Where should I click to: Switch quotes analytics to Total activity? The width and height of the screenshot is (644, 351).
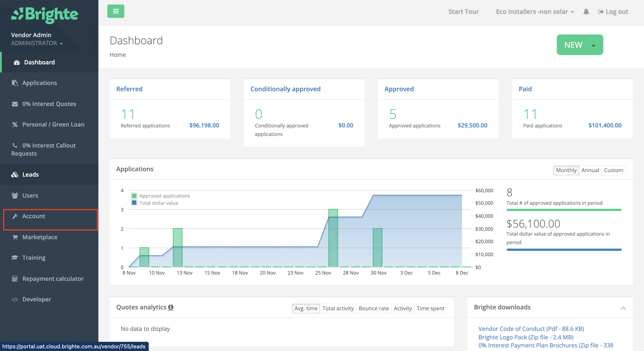pos(338,309)
